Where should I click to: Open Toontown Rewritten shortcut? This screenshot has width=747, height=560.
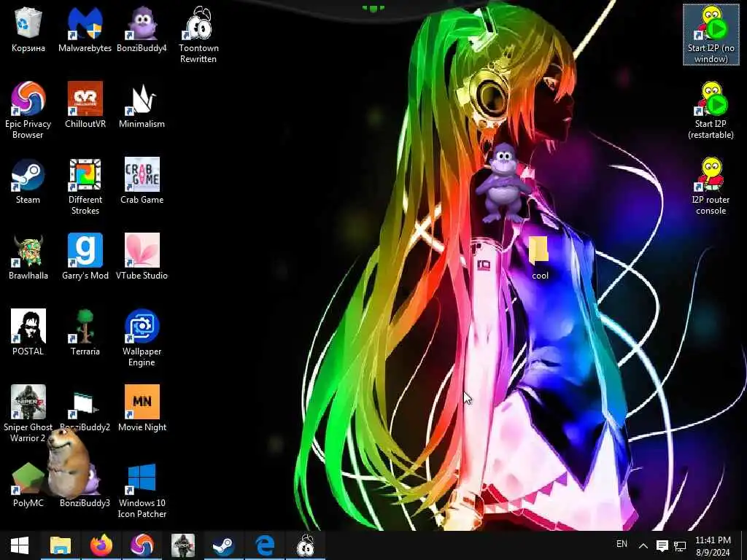click(x=198, y=35)
